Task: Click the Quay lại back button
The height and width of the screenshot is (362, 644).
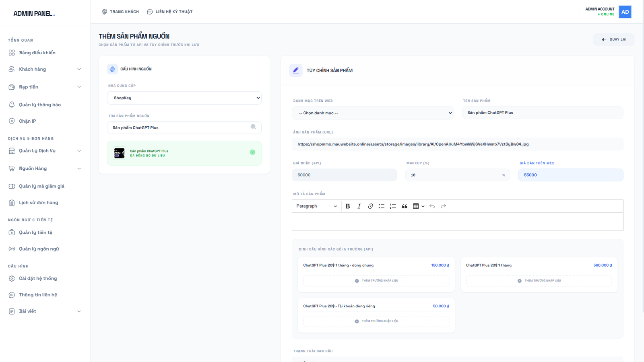Action: [614, 39]
